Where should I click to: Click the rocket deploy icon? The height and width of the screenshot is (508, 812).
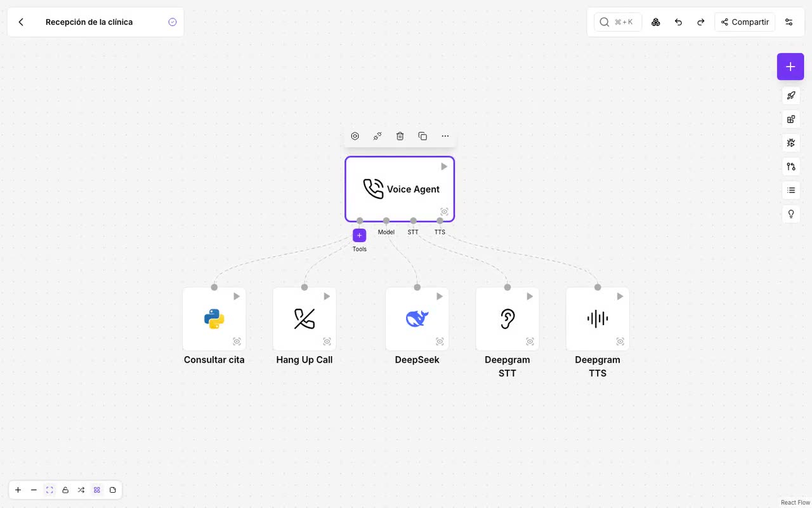[791, 96]
